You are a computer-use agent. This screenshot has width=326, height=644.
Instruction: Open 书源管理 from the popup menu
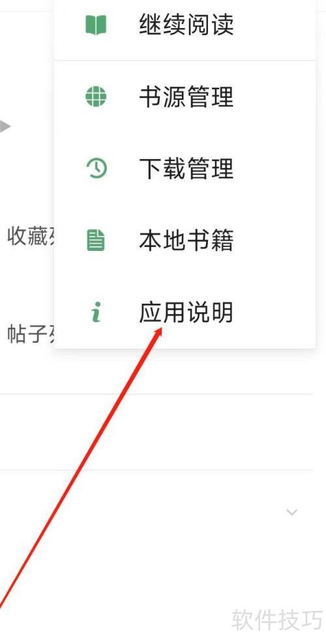click(x=186, y=97)
